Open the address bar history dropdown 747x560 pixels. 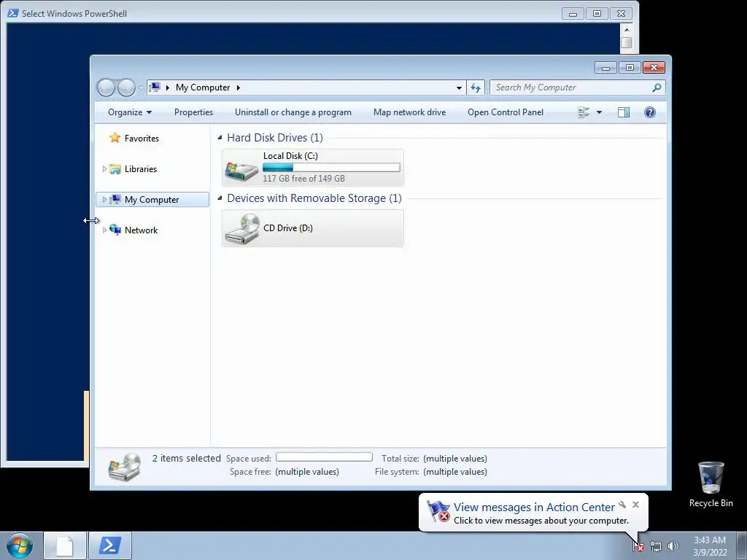[x=459, y=87]
